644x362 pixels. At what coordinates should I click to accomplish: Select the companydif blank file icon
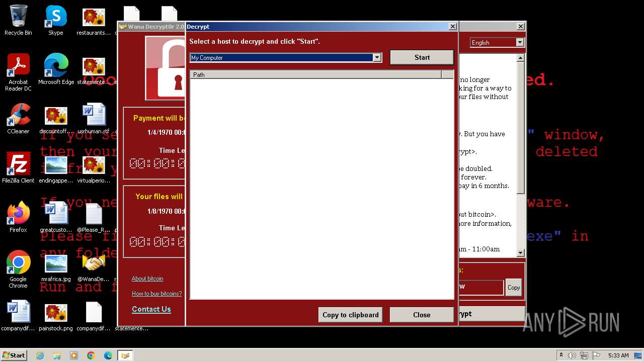click(x=94, y=316)
